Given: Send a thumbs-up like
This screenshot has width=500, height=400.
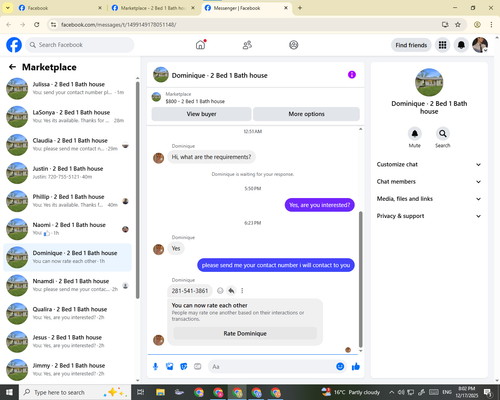Looking at the screenshot, I should coord(356,367).
